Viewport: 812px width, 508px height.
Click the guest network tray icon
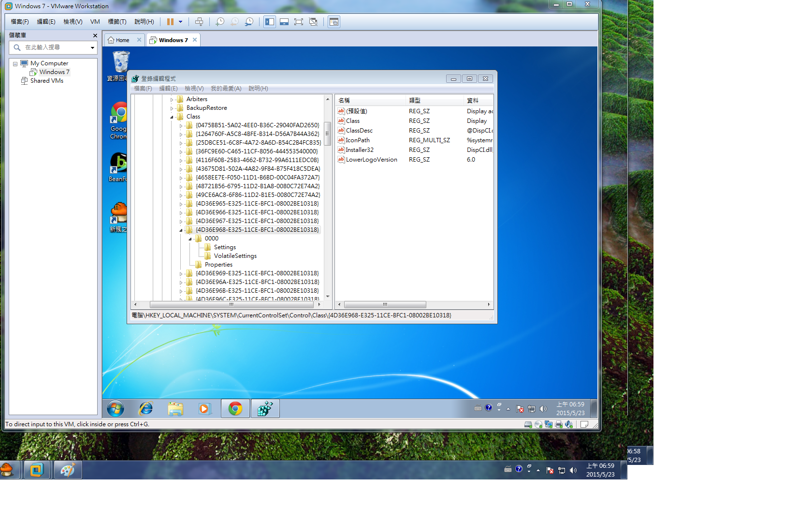click(532, 409)
